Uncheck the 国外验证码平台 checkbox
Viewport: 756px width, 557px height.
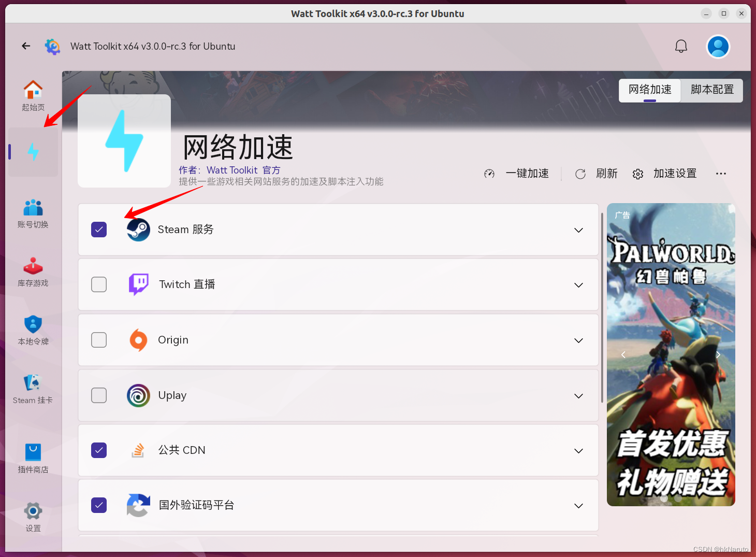[x=99, y=505]
